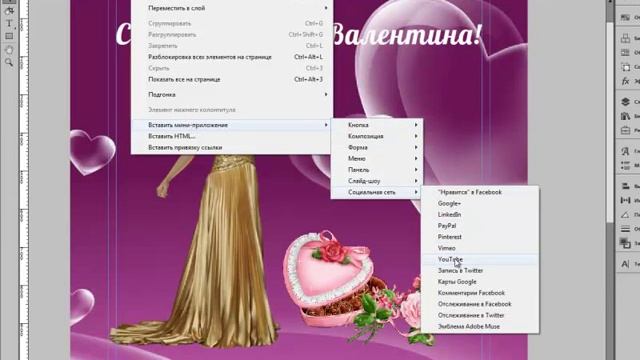The width and height of the screenshot is (640, 360).
Task: Insert the PayPal widget
Action: (x=480, y=226)
